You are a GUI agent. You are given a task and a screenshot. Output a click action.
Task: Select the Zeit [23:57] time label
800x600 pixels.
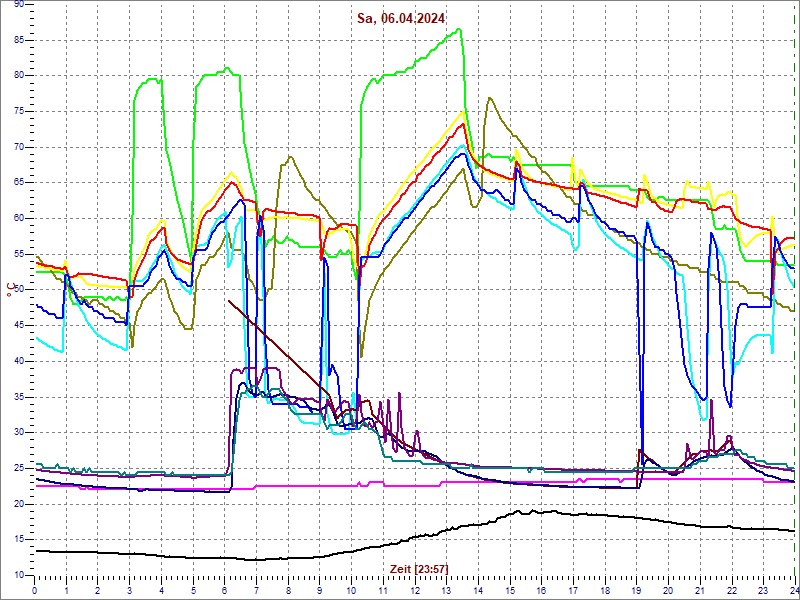[419, 568]
